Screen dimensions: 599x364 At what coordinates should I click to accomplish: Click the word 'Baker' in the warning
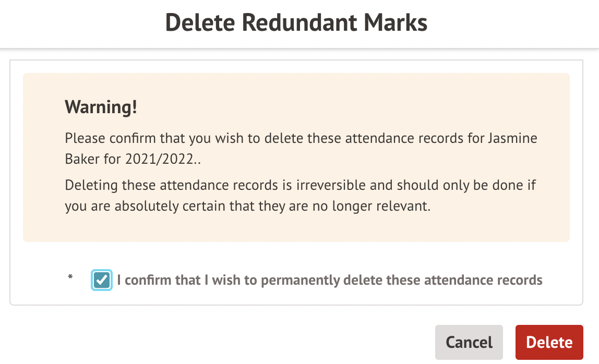pyautogui.click(x=81, y=160)
